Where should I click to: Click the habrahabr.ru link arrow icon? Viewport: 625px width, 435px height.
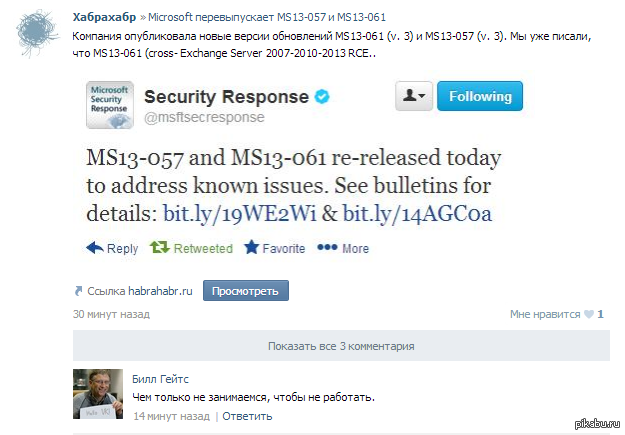(x=78, y=291)
